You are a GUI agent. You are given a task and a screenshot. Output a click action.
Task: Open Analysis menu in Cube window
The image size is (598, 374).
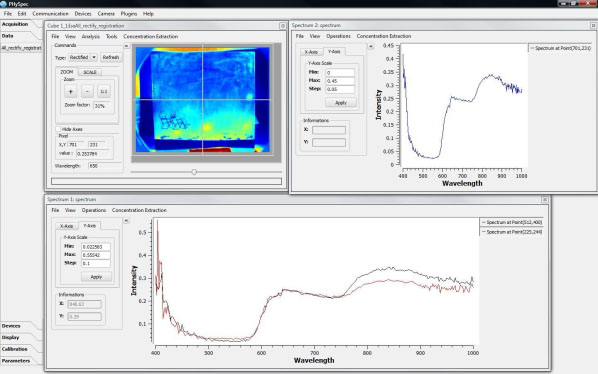(x=90, y=37)
